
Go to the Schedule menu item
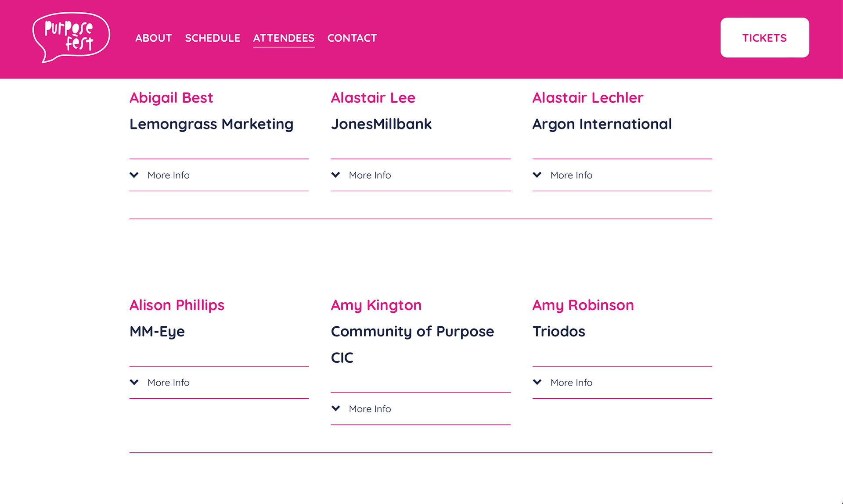point(213,38)
